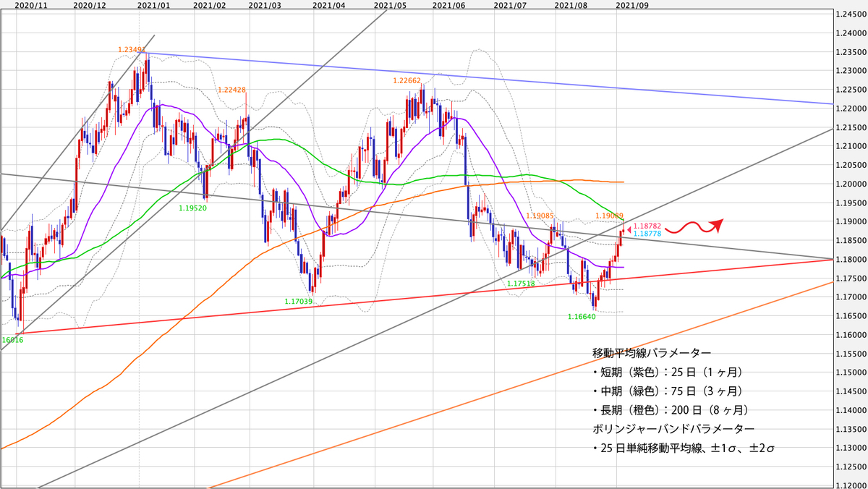868x489 pixels.
Task: Click the 25日単純移動平均線、±1σ、±2σ line
Action: coord(684,448)
